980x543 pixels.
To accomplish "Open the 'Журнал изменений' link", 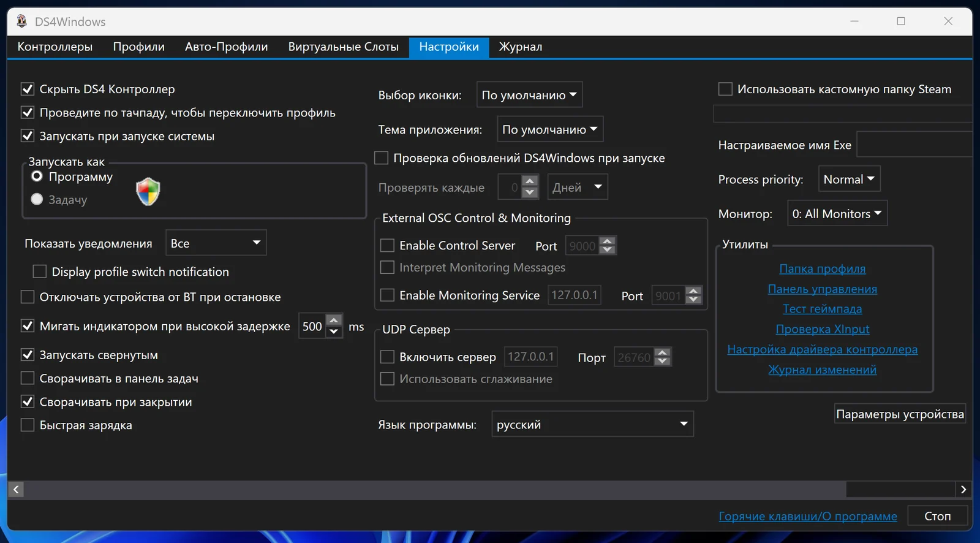I will pyautogui.click(x=823, y=370).
